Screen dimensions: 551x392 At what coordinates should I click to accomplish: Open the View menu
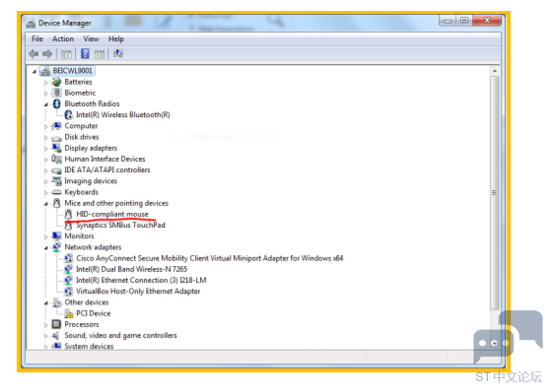[91, 38]
